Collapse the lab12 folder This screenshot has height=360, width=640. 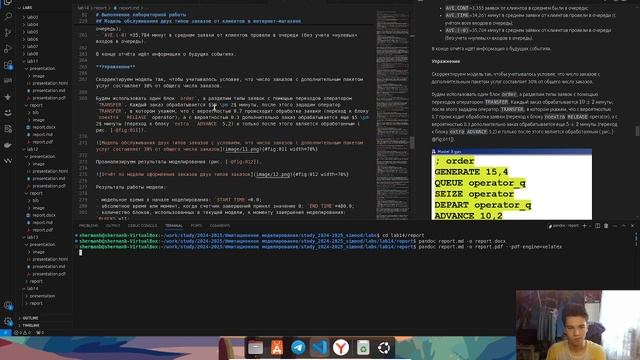click(32, 149)
